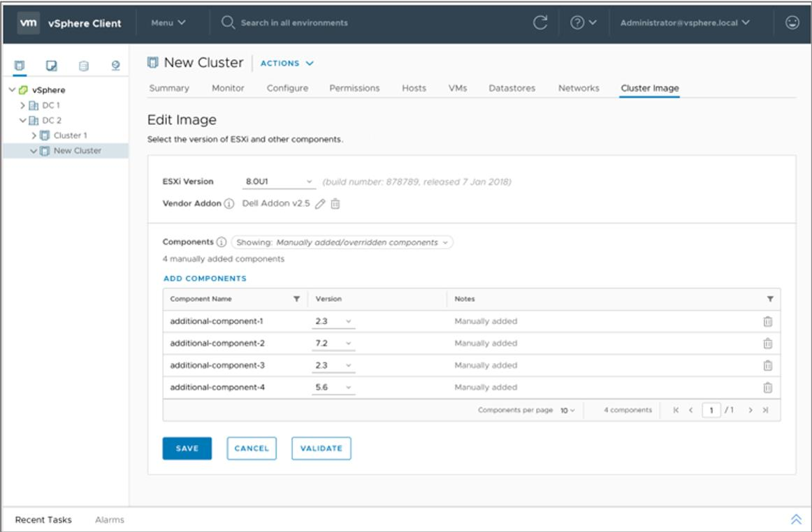Viewport: 812px width, 532px height.
Task: Open the ESXi Version dropdown
Action: click(x=279, y=182)
